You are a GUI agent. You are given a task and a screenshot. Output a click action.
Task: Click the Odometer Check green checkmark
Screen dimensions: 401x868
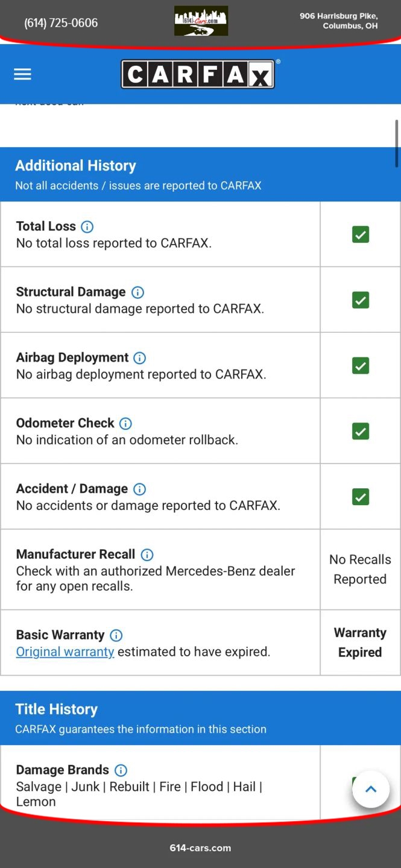point(361,431)
